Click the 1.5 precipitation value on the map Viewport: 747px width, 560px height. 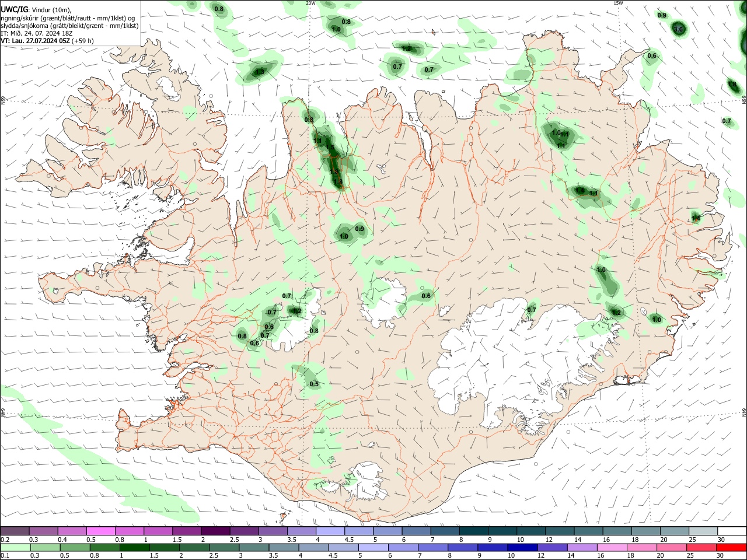coord(330,148)
